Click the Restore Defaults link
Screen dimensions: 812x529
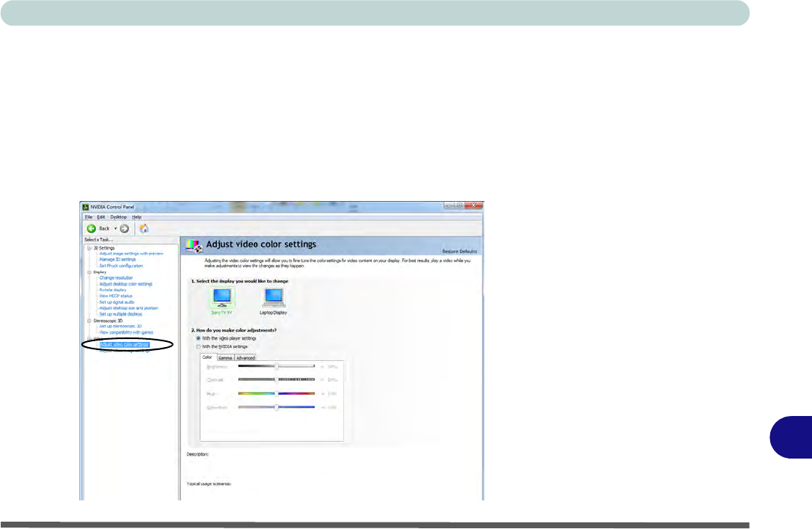click(x=459, y=251)
